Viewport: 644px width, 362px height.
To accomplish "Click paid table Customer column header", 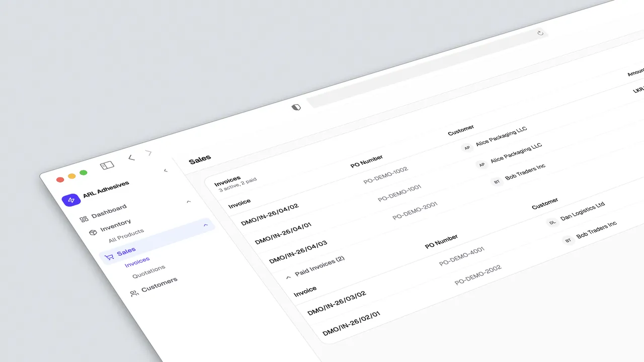I will [x=545, y=204].
